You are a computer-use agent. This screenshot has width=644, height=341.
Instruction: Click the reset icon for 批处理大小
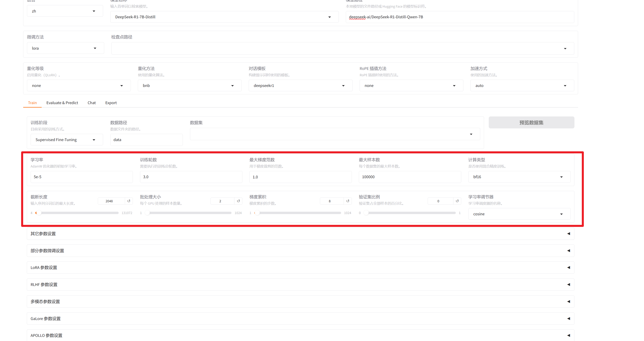238,201
